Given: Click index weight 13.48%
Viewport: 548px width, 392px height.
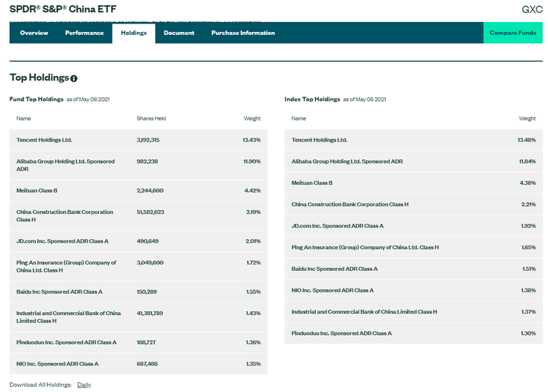Looking at the screenshot, I should pyautogui.click(x=527, y=140).
